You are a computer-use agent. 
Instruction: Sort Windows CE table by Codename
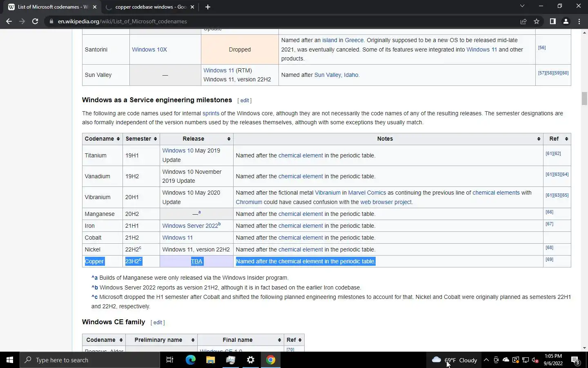point(104,340)
